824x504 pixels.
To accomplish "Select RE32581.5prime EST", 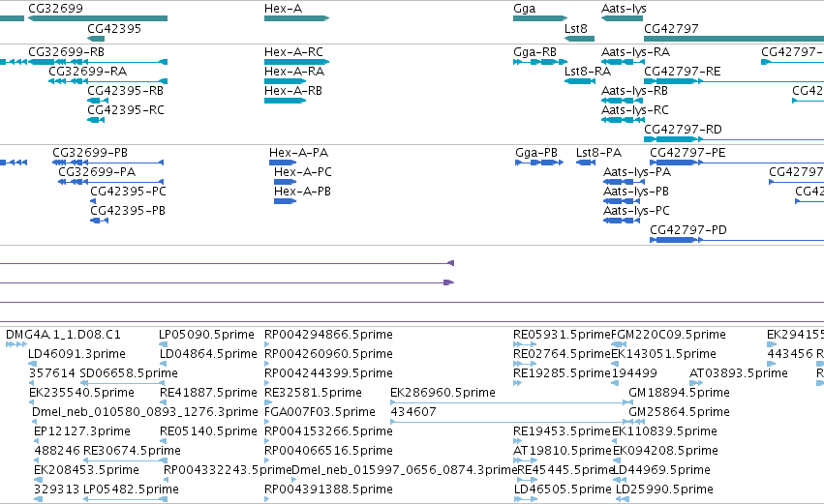I will click(x=313, y=393).
